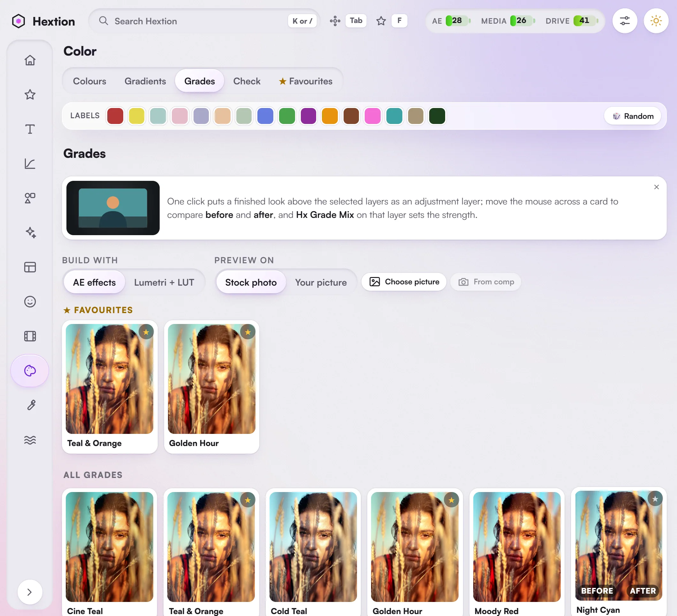This screenshot has height=616, width=677.
Task: Open the waves sidebar icon
Action: (30, 440)
